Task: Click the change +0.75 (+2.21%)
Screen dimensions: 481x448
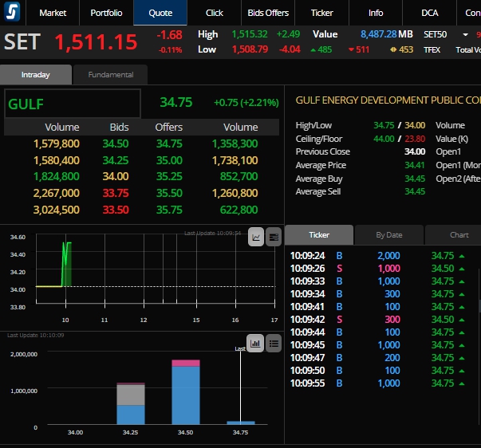Action: tap(246, 102)
